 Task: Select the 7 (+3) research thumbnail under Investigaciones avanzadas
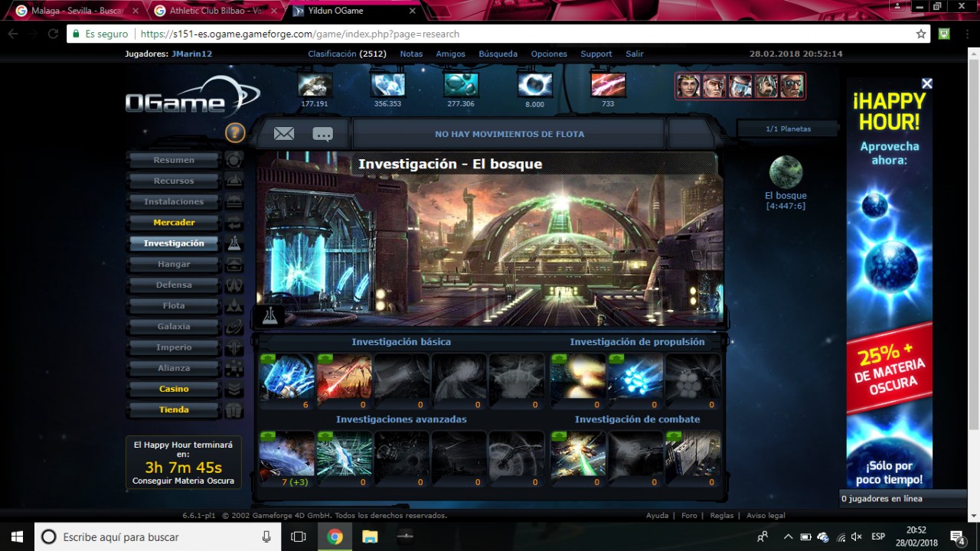[287, 458]
